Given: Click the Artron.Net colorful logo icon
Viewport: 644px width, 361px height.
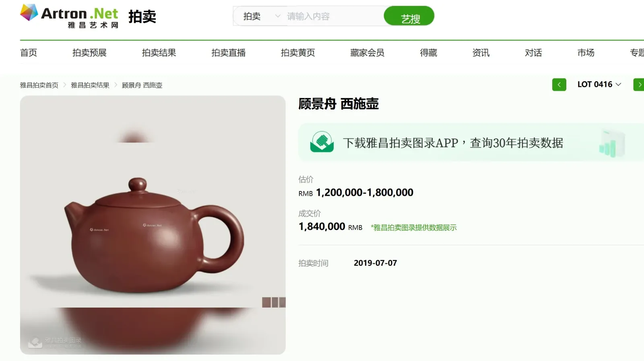Looking at the screenshot, I should coord(29,13).
